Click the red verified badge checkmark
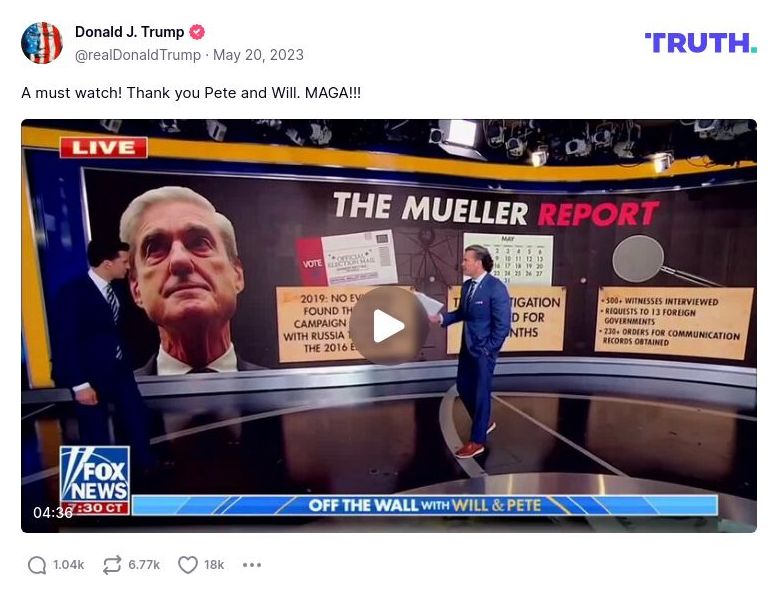Image resolution: width=778 pixels, height=595 pixels. pyautogui.click(x=197, y=32)
